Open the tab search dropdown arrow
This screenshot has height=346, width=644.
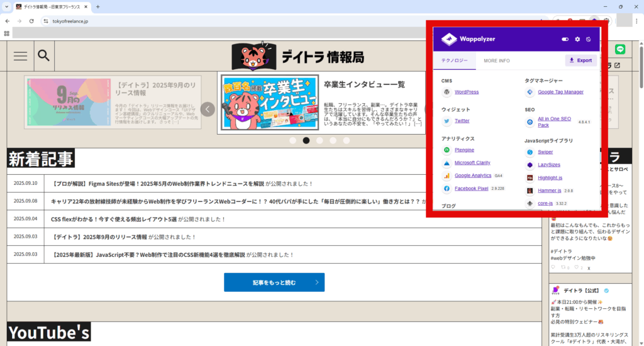pos(6,6)
